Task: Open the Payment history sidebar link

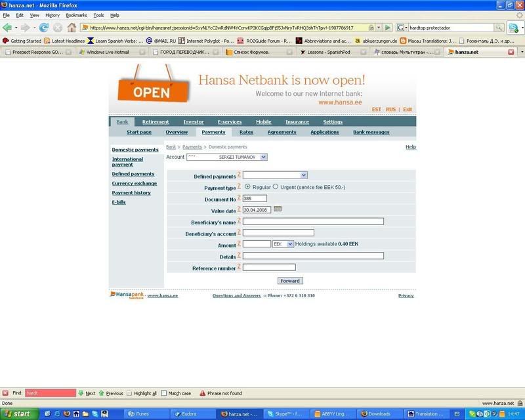Action: [131, 192]
